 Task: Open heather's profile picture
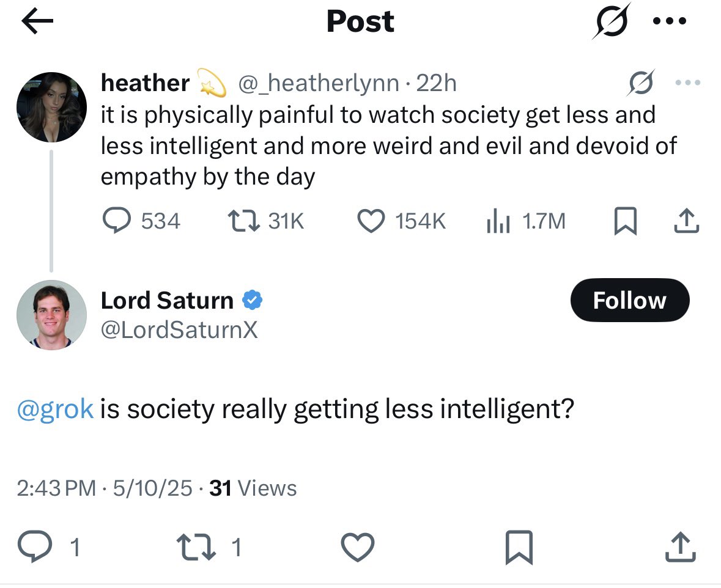pos(51,107)
